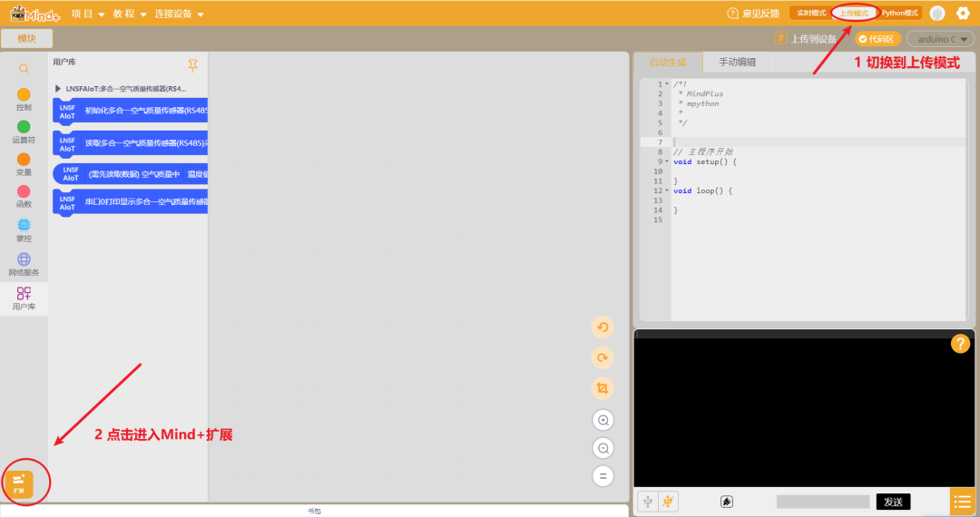Click the undo button on canvas

coord(603,327)
